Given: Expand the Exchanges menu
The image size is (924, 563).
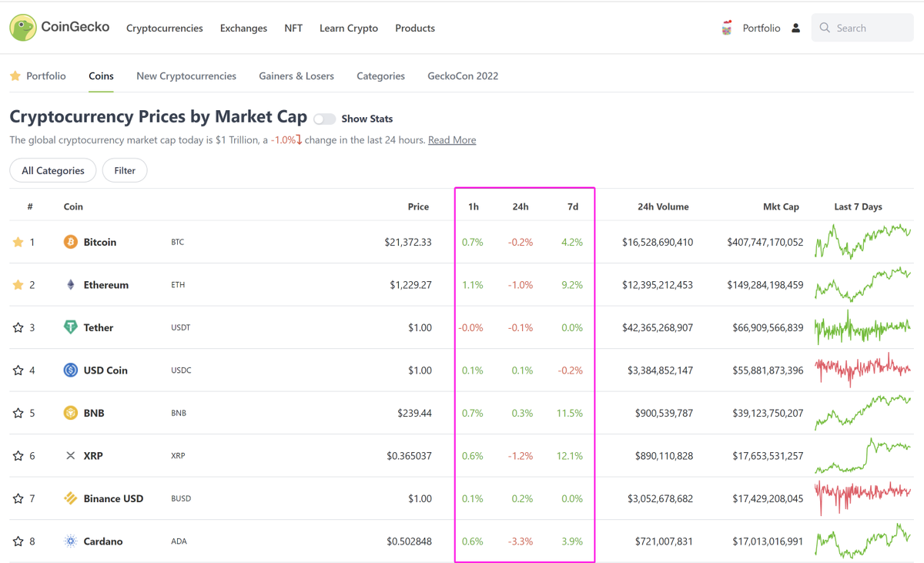Looking at the screenshot, I should coord(243,28).
